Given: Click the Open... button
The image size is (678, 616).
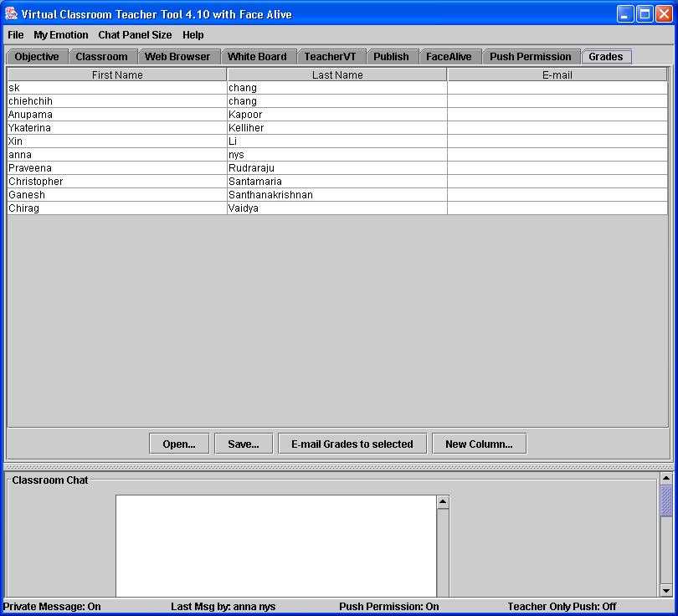Looking at the screenshot, I should [x=179, y=444].
